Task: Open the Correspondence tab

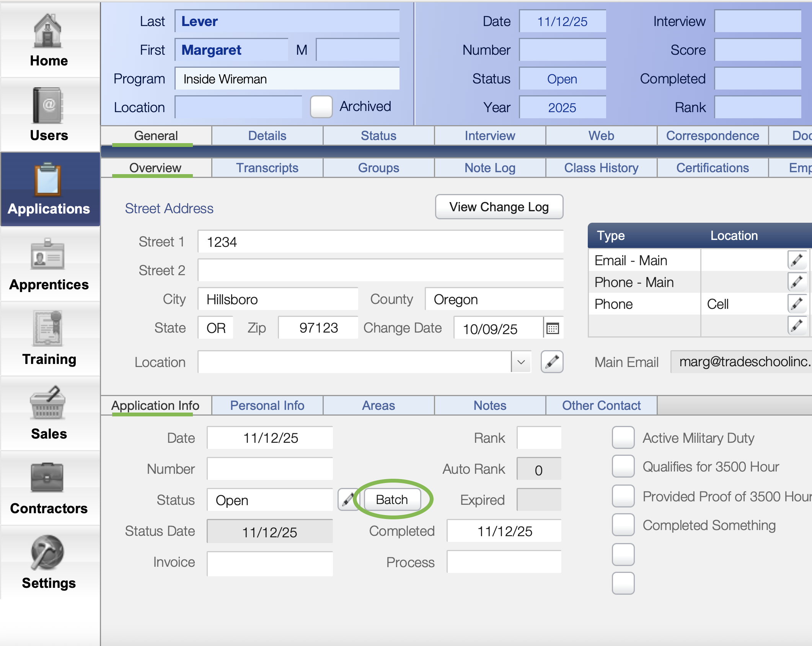Action: (x=713, y=136)
